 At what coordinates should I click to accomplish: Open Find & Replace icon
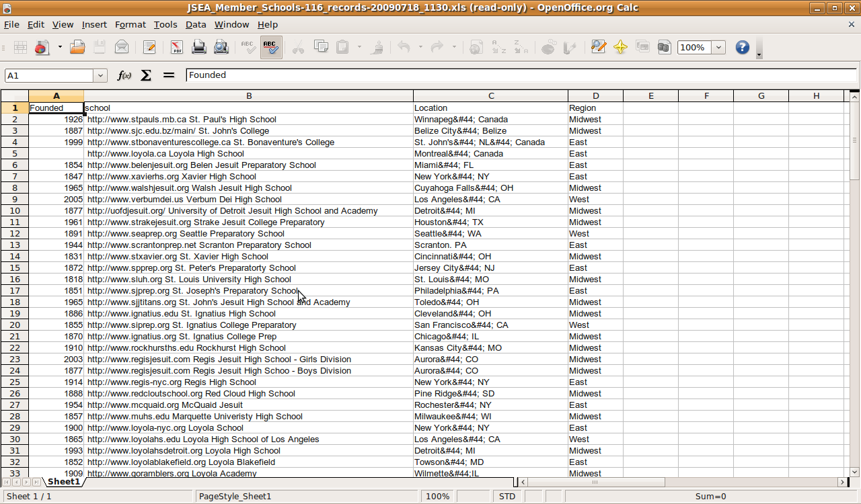pos(598,47)
